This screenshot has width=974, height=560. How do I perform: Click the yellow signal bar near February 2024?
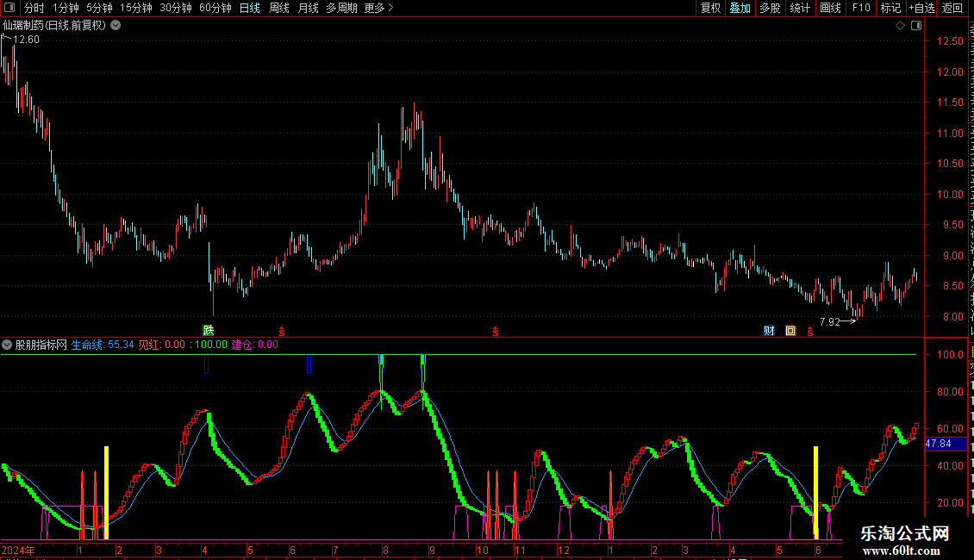[x=106, y=492]
